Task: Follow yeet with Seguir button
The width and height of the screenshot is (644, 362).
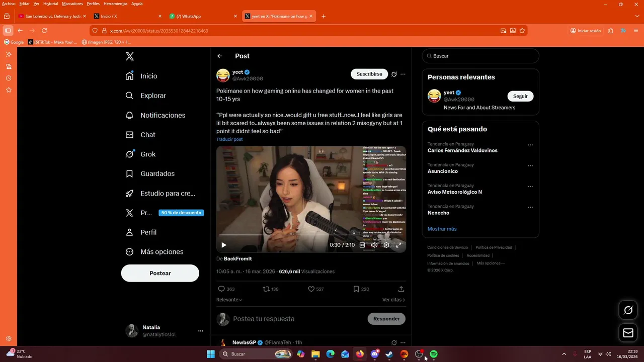Action: [520, 96]
